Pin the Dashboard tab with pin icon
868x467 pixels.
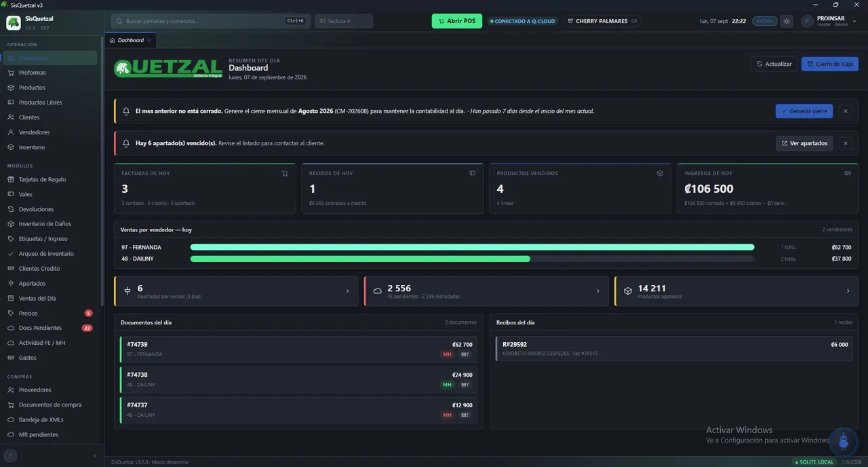149,40
